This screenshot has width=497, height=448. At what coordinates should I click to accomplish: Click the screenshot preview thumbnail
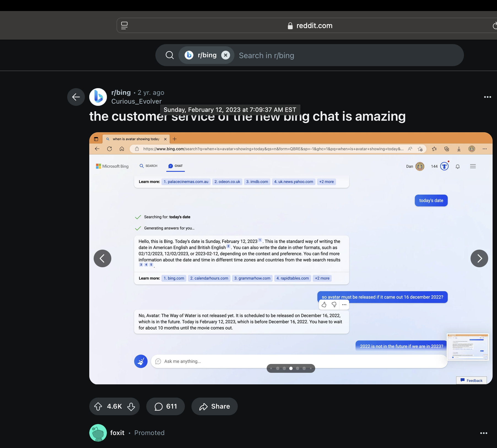point(468,347)
